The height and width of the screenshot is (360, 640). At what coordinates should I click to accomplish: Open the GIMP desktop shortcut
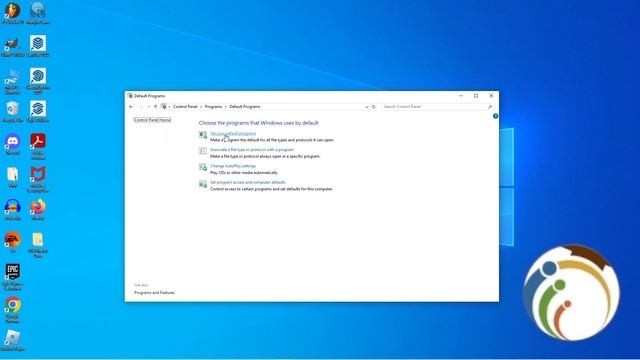click(x=13, y=47)
